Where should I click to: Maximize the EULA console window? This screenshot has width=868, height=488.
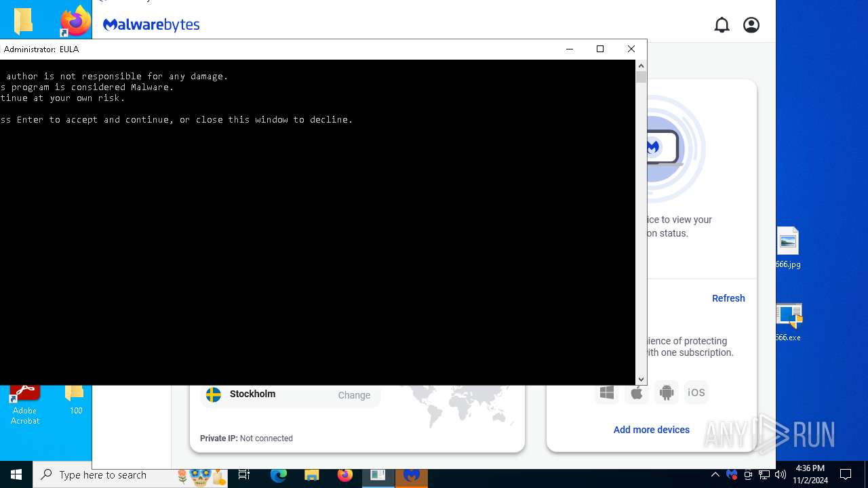tap(600, 49)
